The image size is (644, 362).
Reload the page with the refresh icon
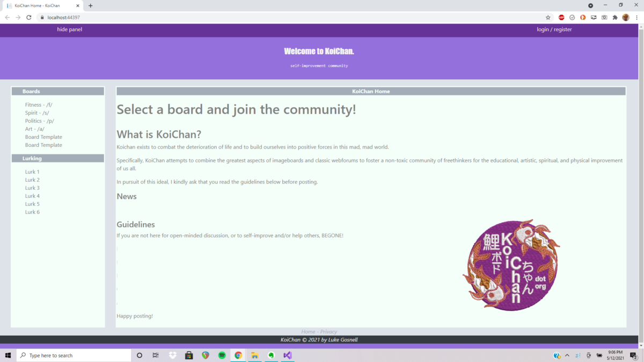[x=29, y=17]
